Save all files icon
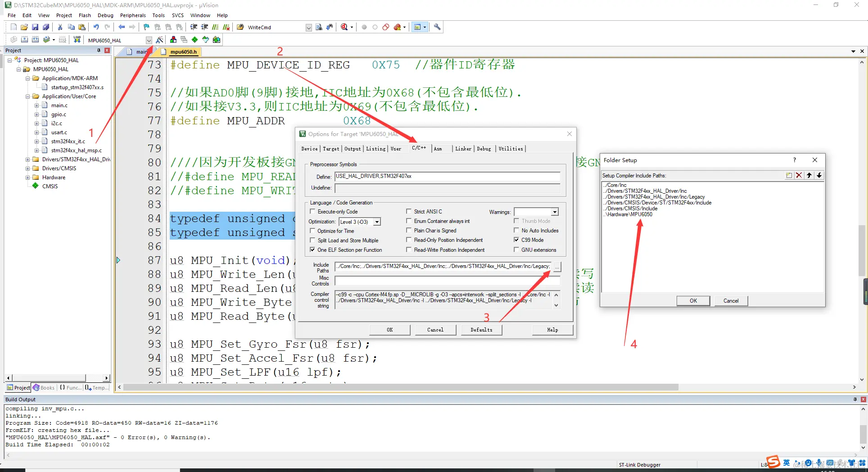 (46, 27)
